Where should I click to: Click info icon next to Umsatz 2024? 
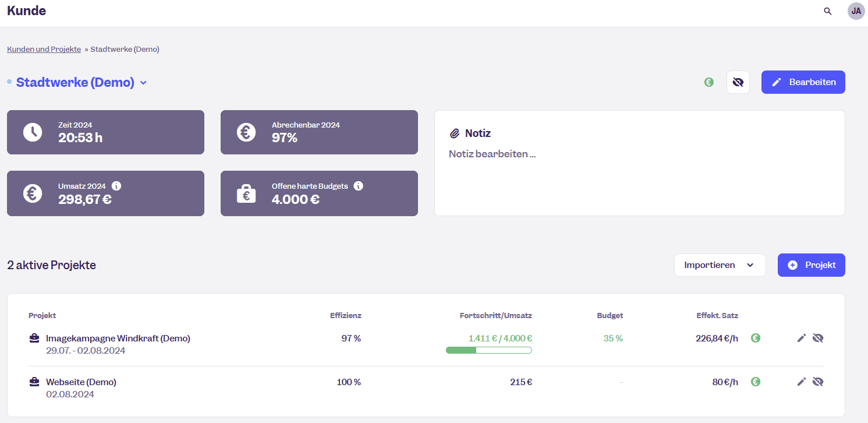coord(116,186)
